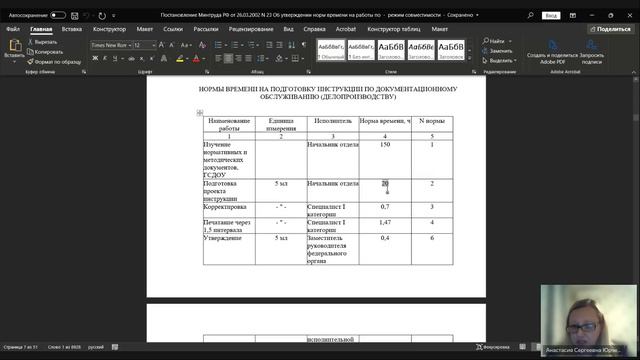Open the Рецензирование ribbon tab

pyautogui.click(x=251, y=29)
